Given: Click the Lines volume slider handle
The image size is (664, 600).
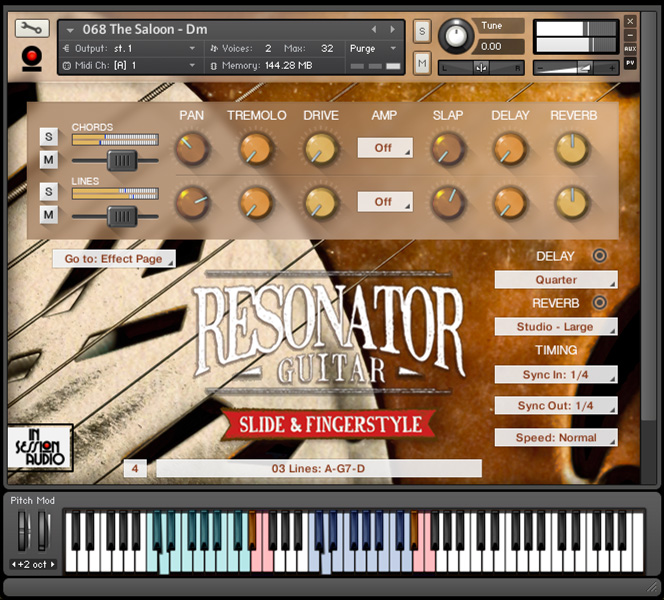Looking at the screenshot, I should 122,216.
